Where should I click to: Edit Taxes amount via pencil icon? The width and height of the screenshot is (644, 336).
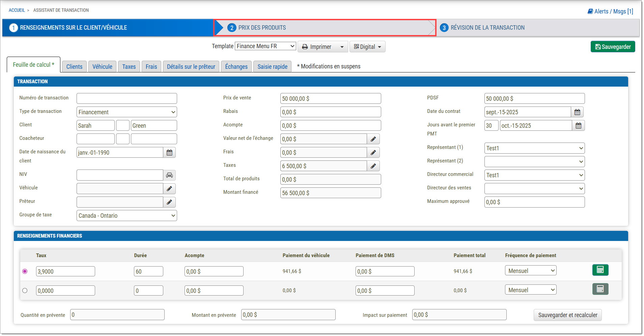click(373, 166)
